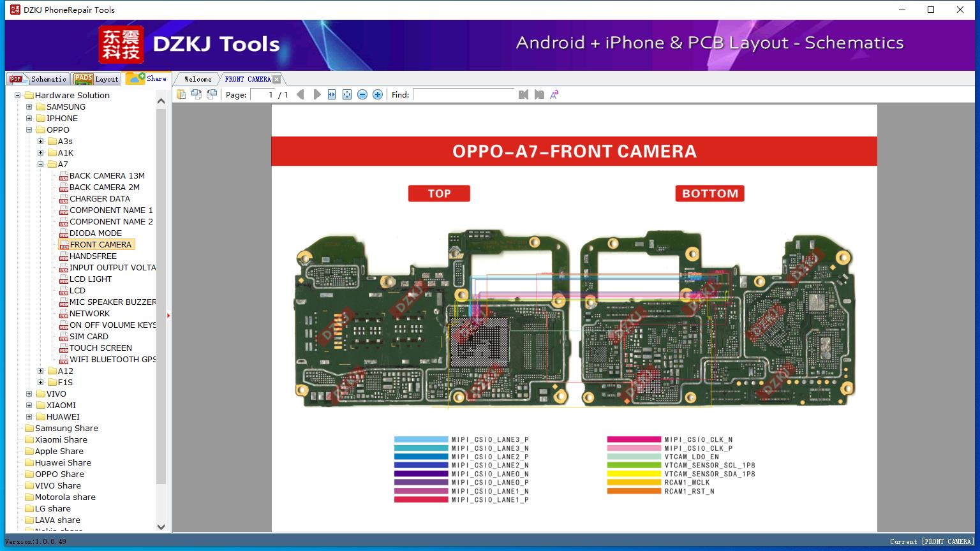980x551 pixels.
Task: Click MIPI_CSI0_LANE3_P color swatch
Action: (x=421, y=439)
